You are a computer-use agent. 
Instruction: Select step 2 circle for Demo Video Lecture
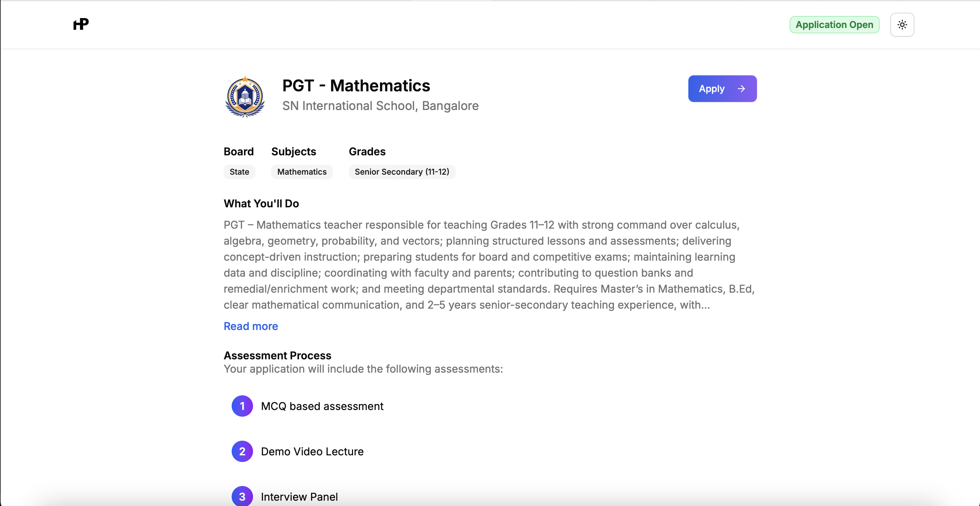click(242, 451)
